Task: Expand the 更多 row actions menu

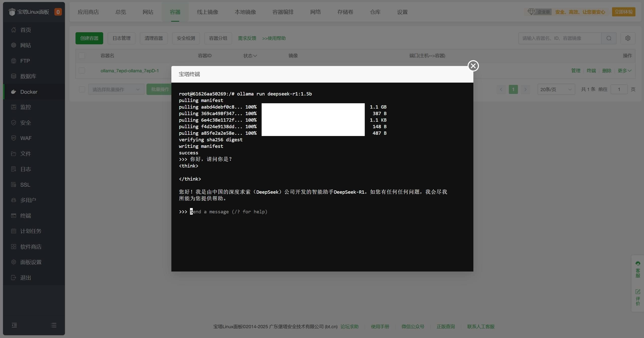Action: click(624, 71)
